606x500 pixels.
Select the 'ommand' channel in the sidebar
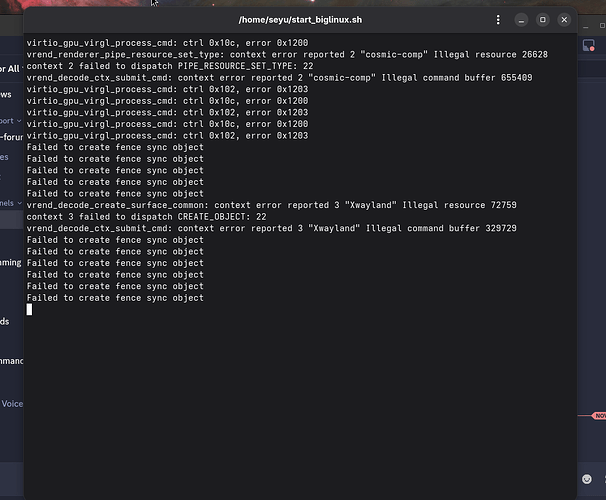coord(11,361)
